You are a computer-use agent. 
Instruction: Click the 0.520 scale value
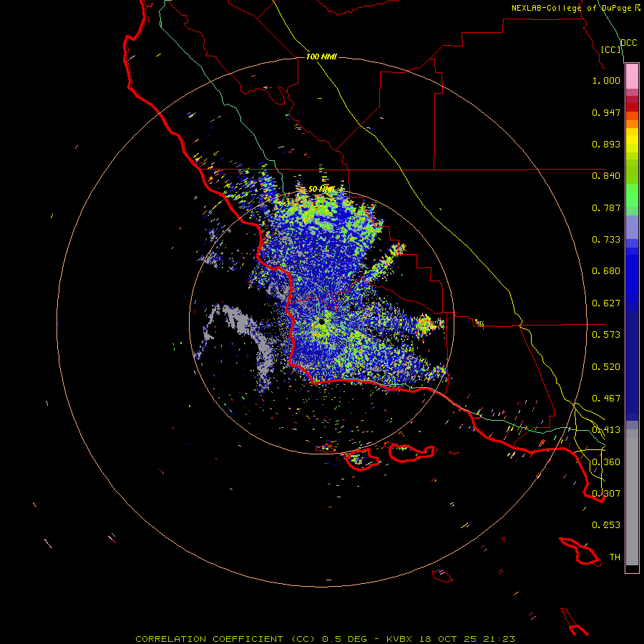pos(606,367)
